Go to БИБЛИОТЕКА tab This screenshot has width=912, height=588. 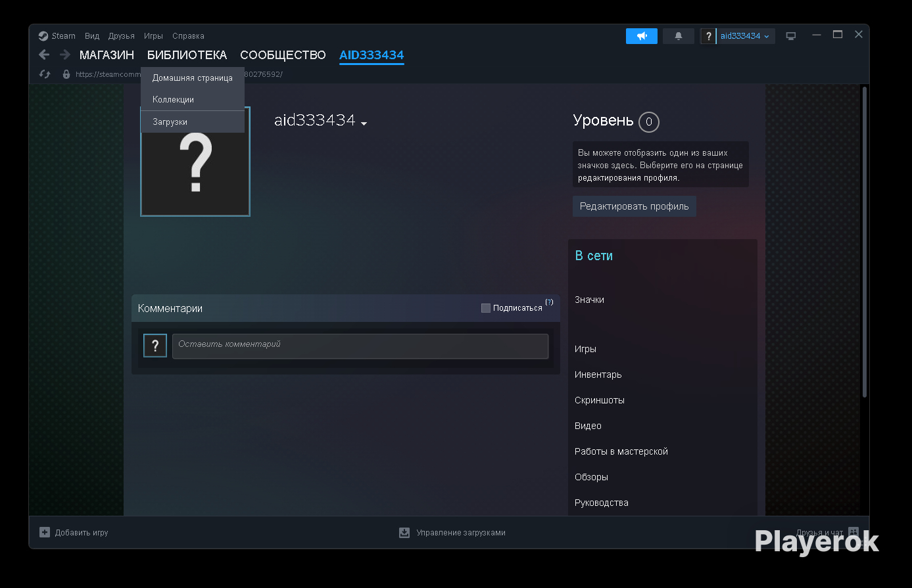187,55
